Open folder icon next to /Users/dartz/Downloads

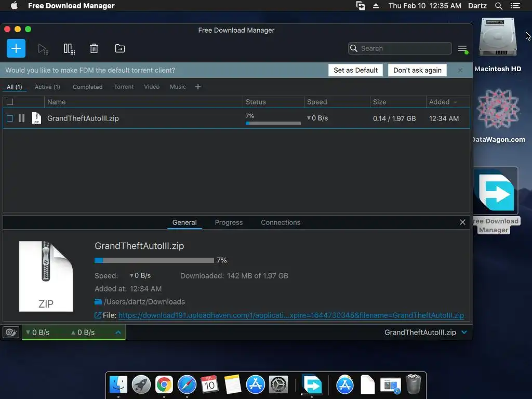pos(98,302)
